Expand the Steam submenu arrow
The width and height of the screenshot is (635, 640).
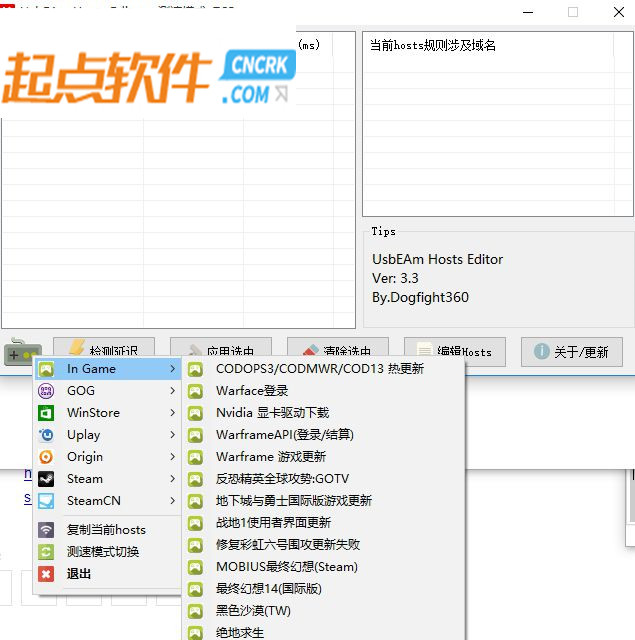pos(173,479)
